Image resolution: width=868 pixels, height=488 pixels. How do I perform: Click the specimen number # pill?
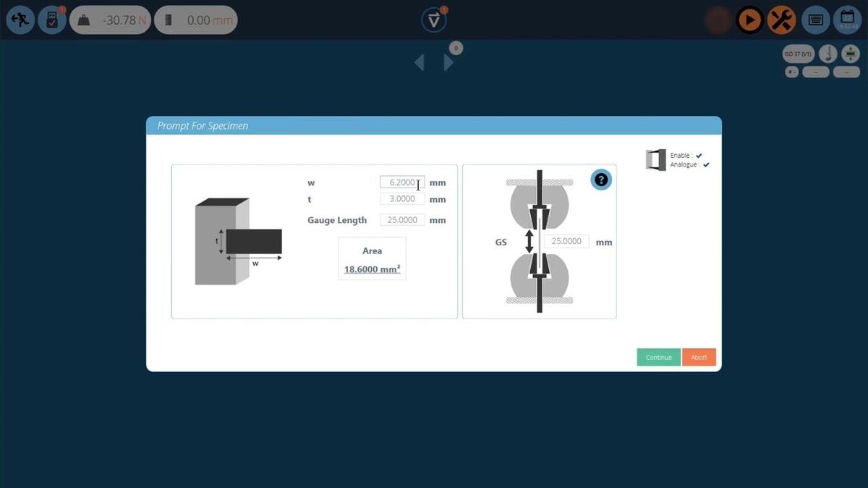point(792,72)
